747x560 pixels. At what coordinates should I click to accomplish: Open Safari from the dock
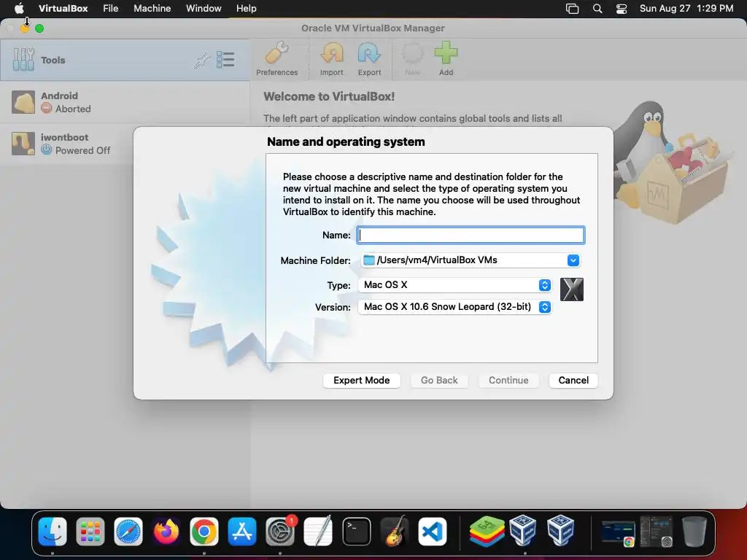(x=128, y=532)
